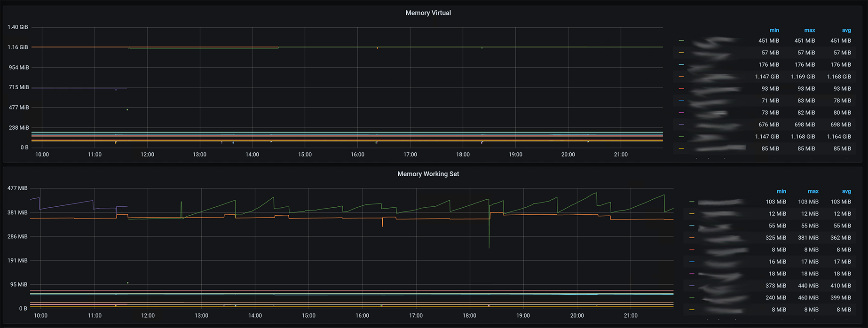Image resolution: width=868 pixels, height=328 pixels.
Task: Click the 73 MiB min value
Action: point(770,113)
